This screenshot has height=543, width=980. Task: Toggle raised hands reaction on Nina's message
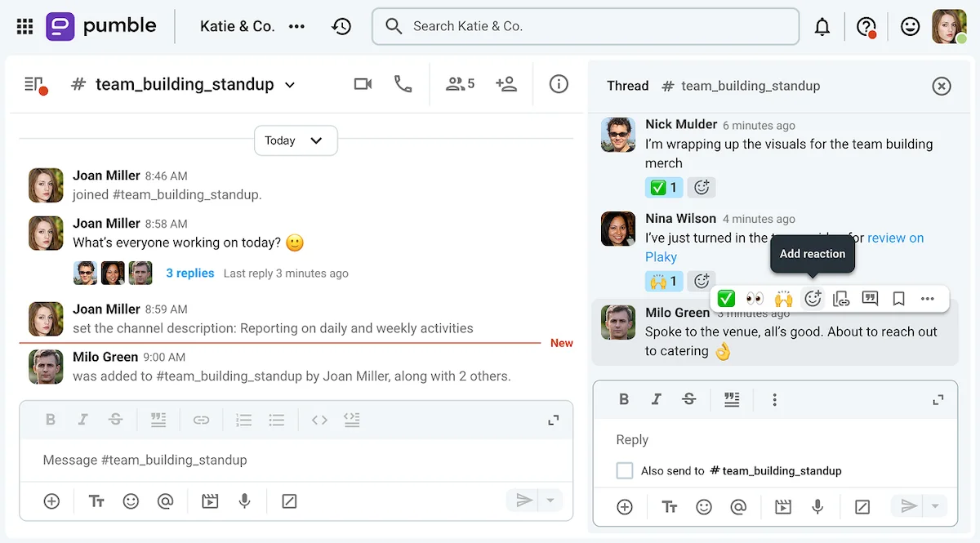point(664,282)
